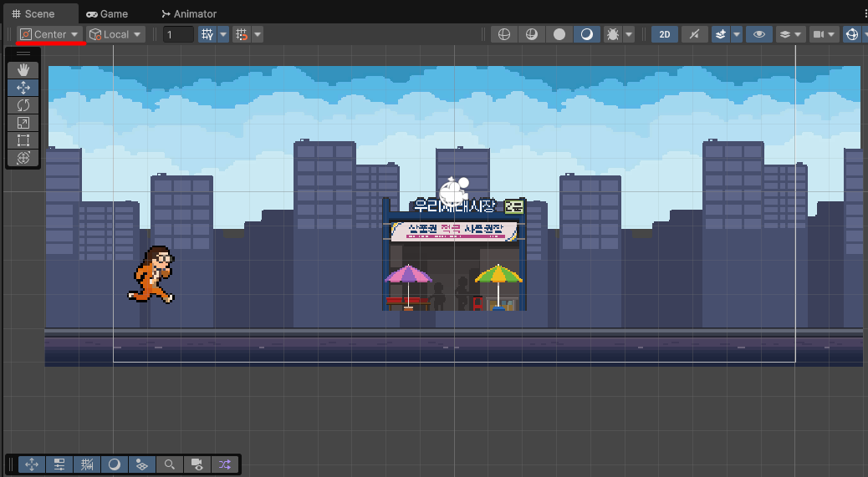Click the magnifier search icon in bottom overlay bar
The height and width of the screenshot is (477, 868).
tap(170, 464)
